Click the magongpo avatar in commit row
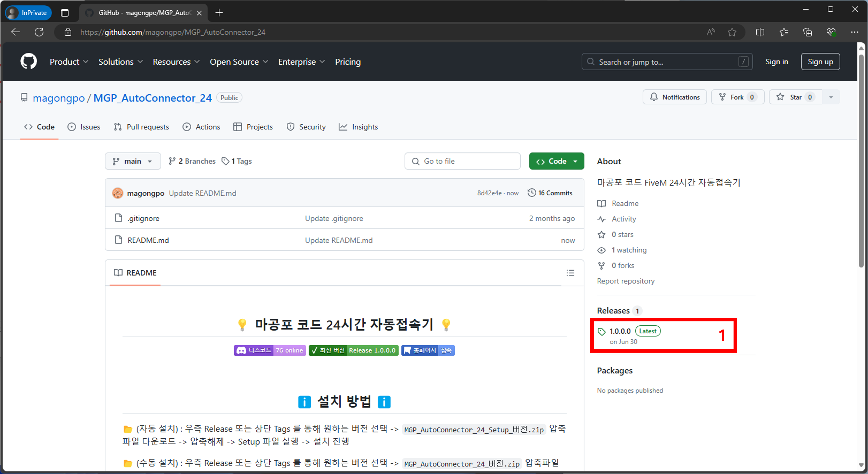Viewport: 868px width, 474px height. click(118, 193)
